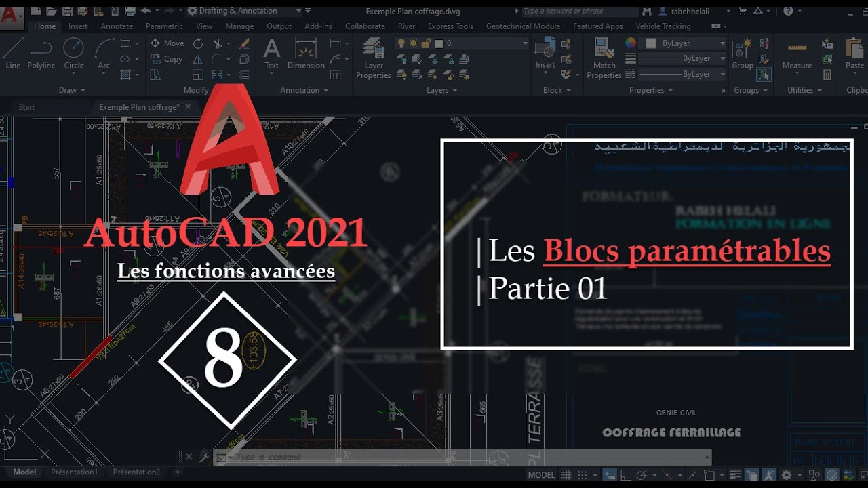Image resolution: width=868 pixels, height=488 pixels.
Task: Click the Plot printer icon
Action: (129, 11)
